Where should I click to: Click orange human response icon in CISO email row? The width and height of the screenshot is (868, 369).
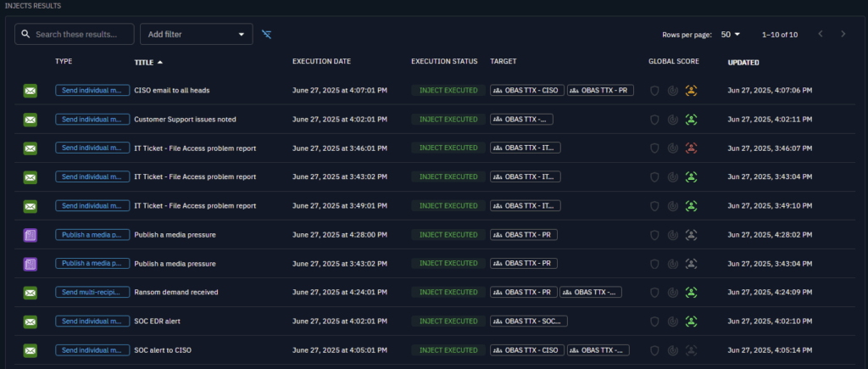coord(691,91)
